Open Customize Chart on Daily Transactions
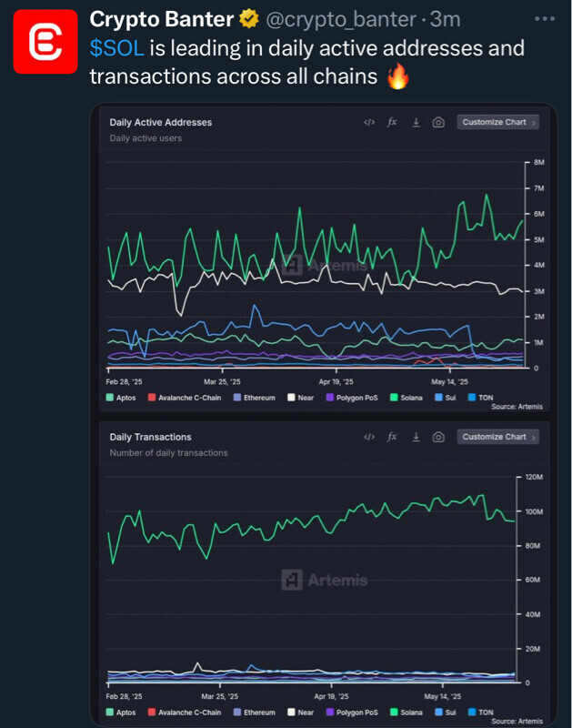The height and width of the screenshot is (728, 572). coord(498,437)
